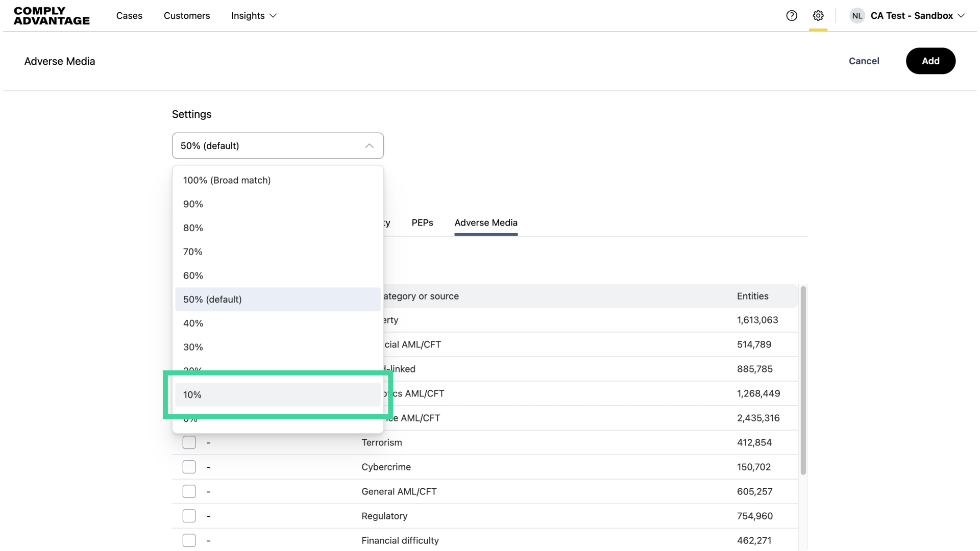Click the Cancel link
The width and height of the screenshot is (980, 551).
(x=864, y=61)
